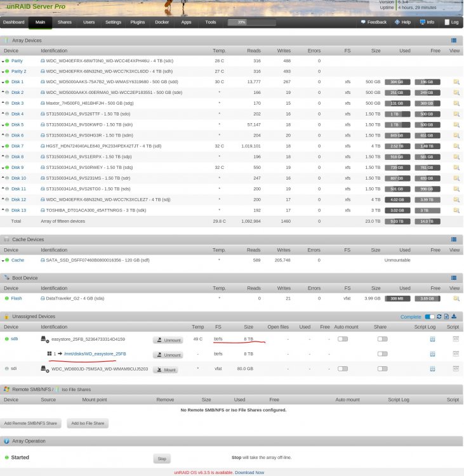Edit script for easystore sdb device

coord(456,339)
